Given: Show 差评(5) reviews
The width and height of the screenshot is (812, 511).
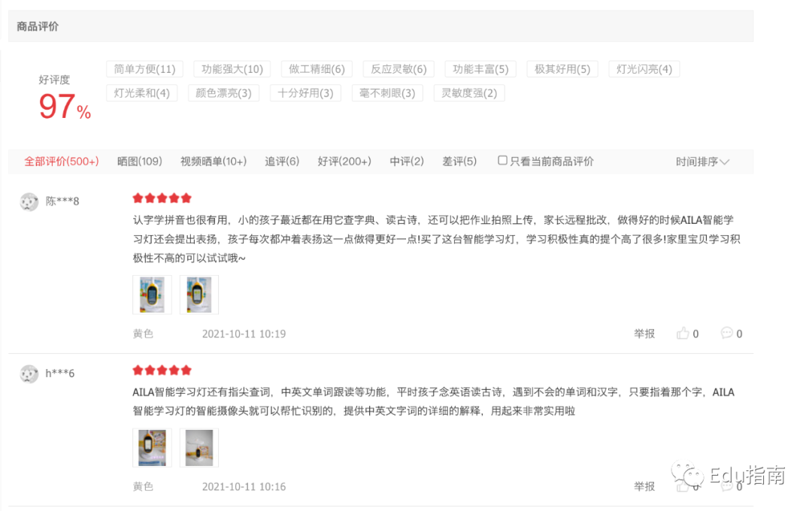Looking at the screenshot, I should [x=459, y=162].
